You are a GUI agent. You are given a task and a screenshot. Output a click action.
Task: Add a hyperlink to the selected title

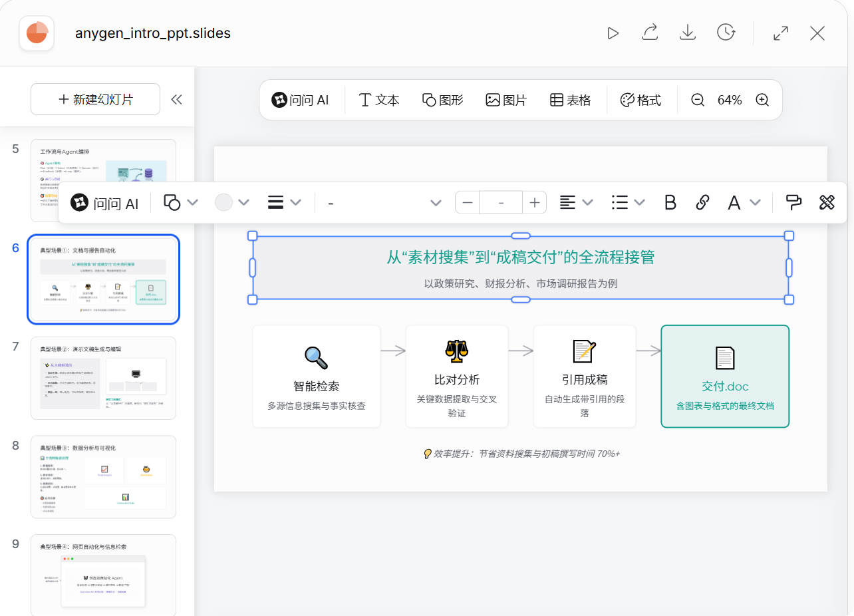coord(703,202)
